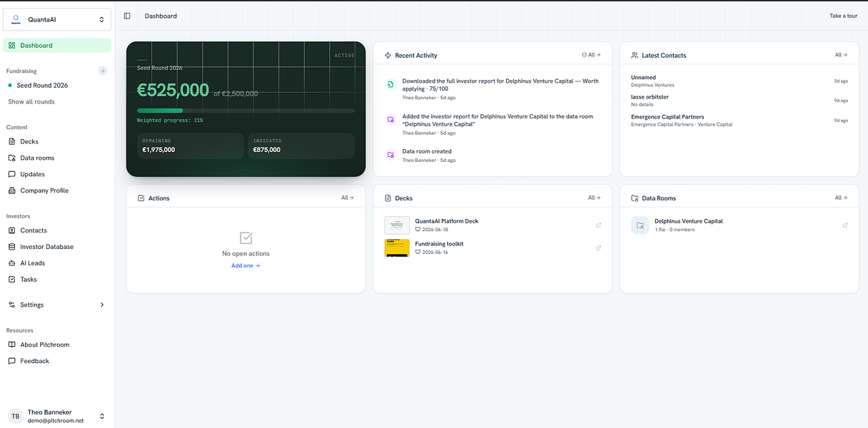
Task: Click Show all rounds link
Action: [x=31, y=102]
